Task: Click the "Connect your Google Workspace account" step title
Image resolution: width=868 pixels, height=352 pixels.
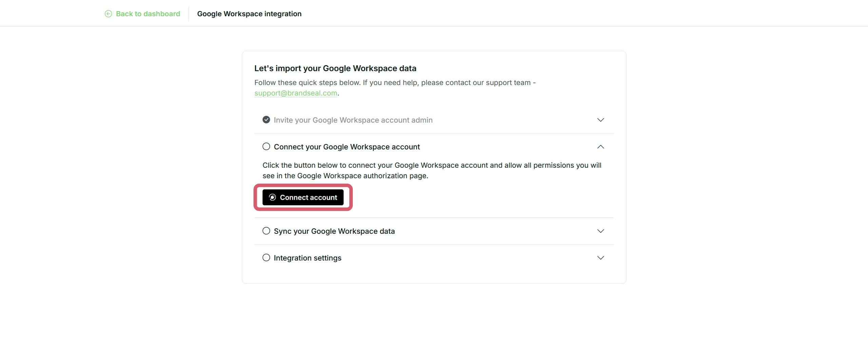Action: 347,146
